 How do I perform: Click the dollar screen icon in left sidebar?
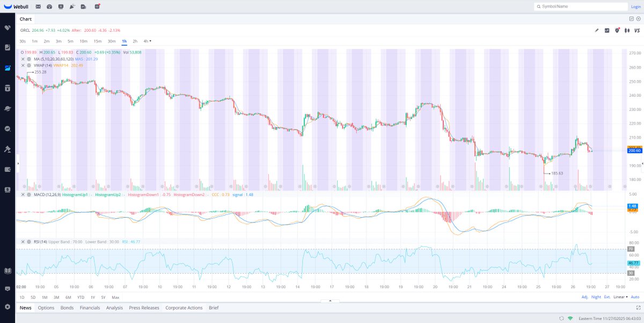tap(8, 190)
